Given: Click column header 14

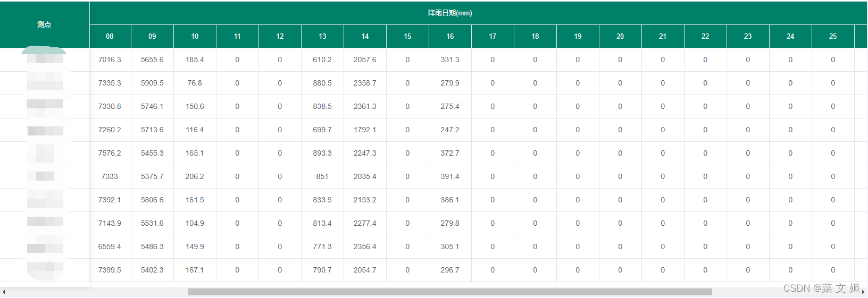Looking at the screenshot, I should (365, 36).
